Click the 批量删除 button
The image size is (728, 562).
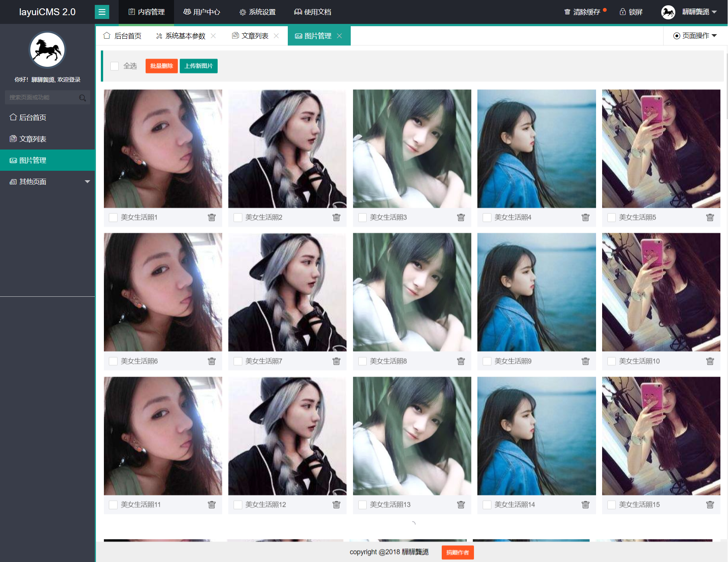click(162, 66)
